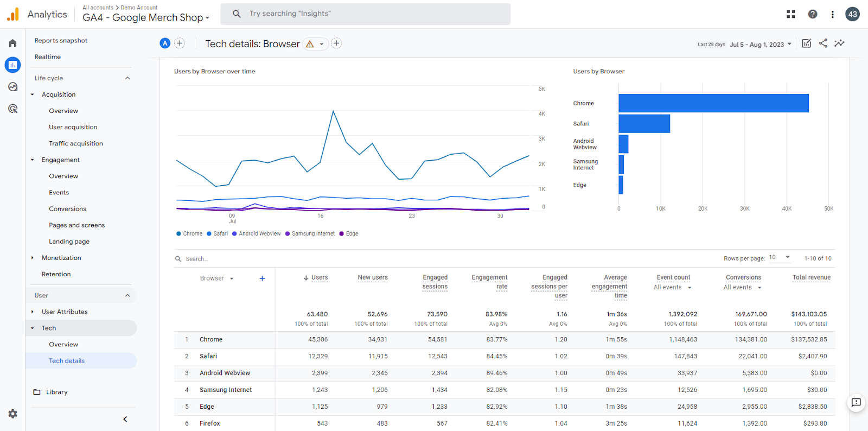Open the feedback chat icon
The width and height of the screenshot is (868, 431).
(x=856, y=402)
